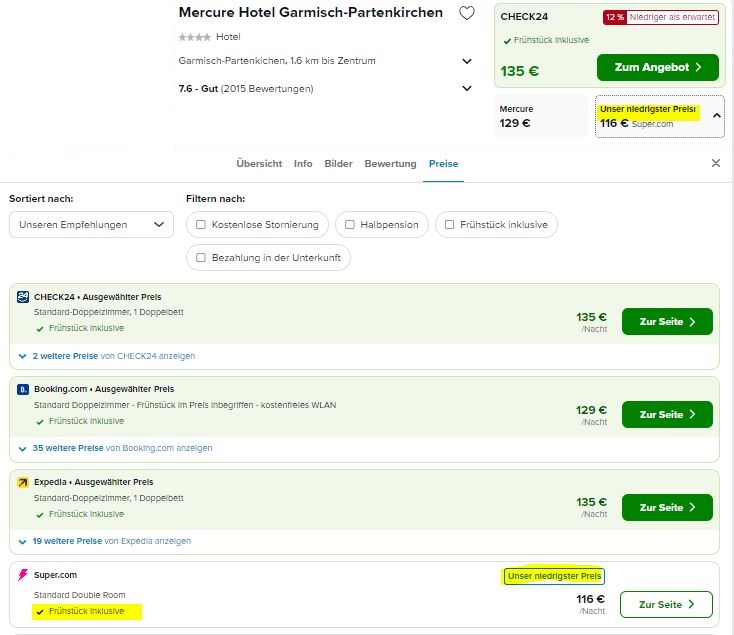The image size is (734, 635).
Task: Select the Preise tab
Action: (x=443, y=164)
